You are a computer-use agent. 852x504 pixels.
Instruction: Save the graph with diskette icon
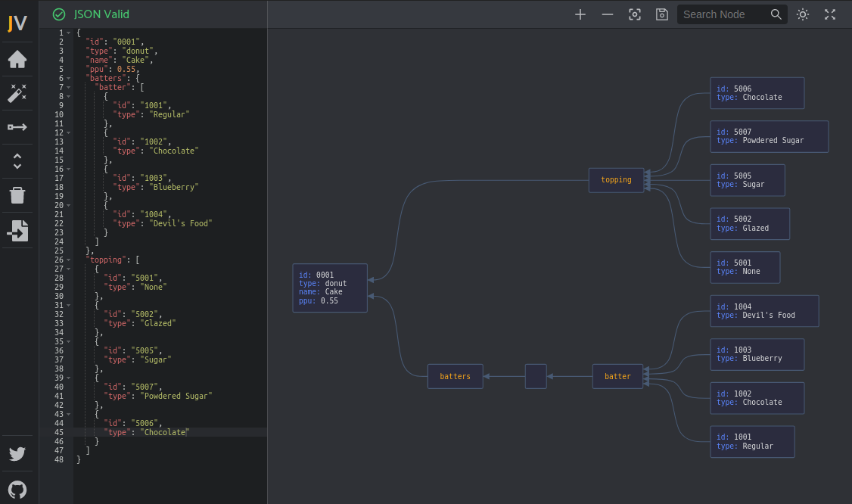(x=662, y=14)
